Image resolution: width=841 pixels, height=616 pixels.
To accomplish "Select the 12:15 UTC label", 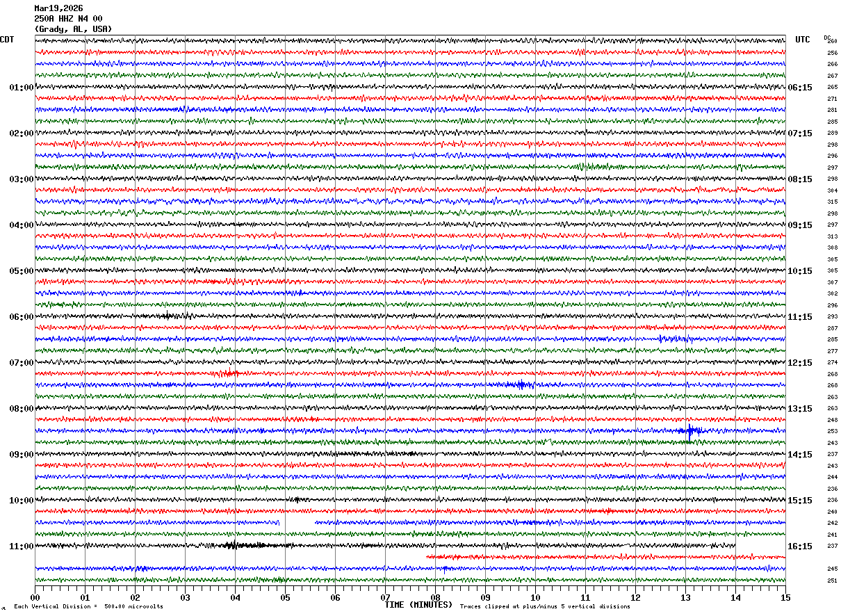I will 800,363.
